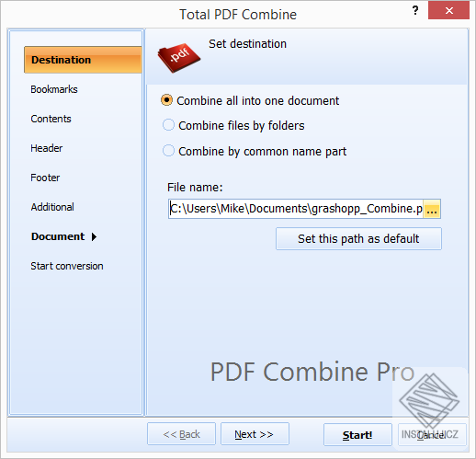Open the Footer settings

[45, 178]
